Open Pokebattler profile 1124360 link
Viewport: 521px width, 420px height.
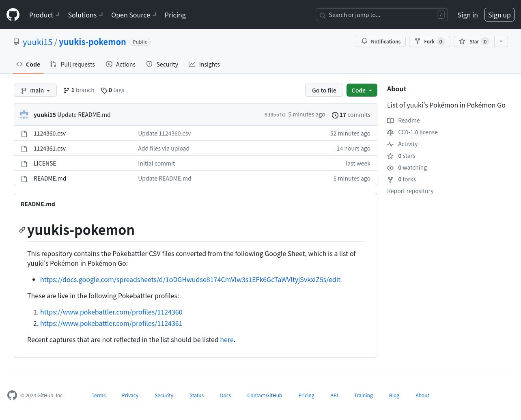click(x=111, y=312)
